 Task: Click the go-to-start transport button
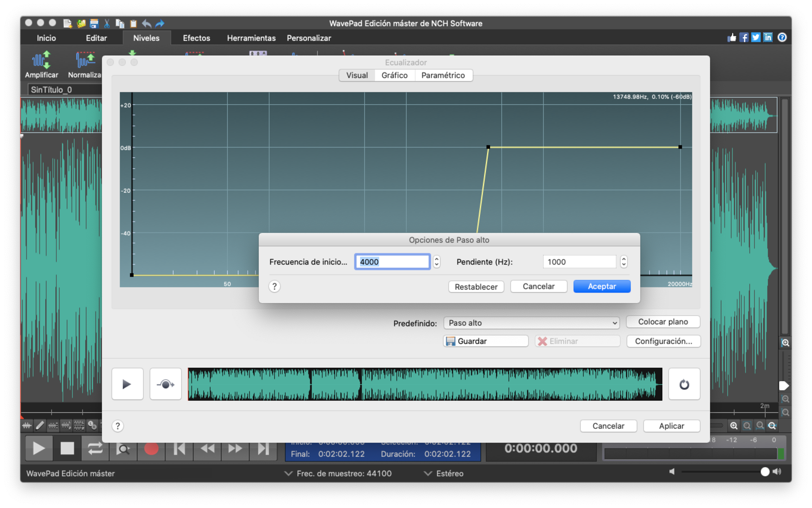[x=180, y=448]
